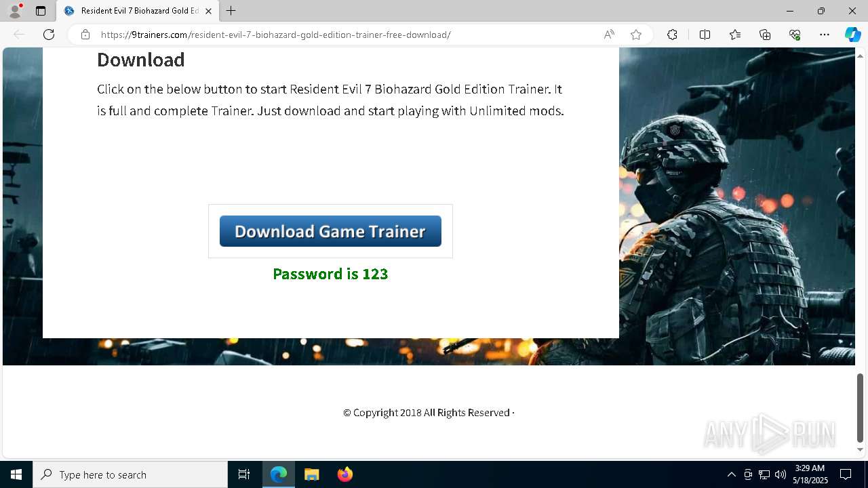Screen dimensions: 868x488
Task: Open a new browser tab
Action: 231,11
